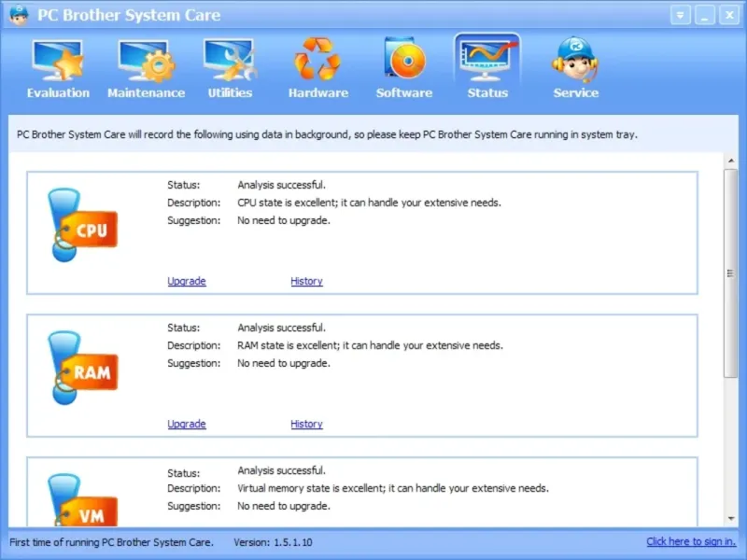Open the History link under RAM

[307, 424]
